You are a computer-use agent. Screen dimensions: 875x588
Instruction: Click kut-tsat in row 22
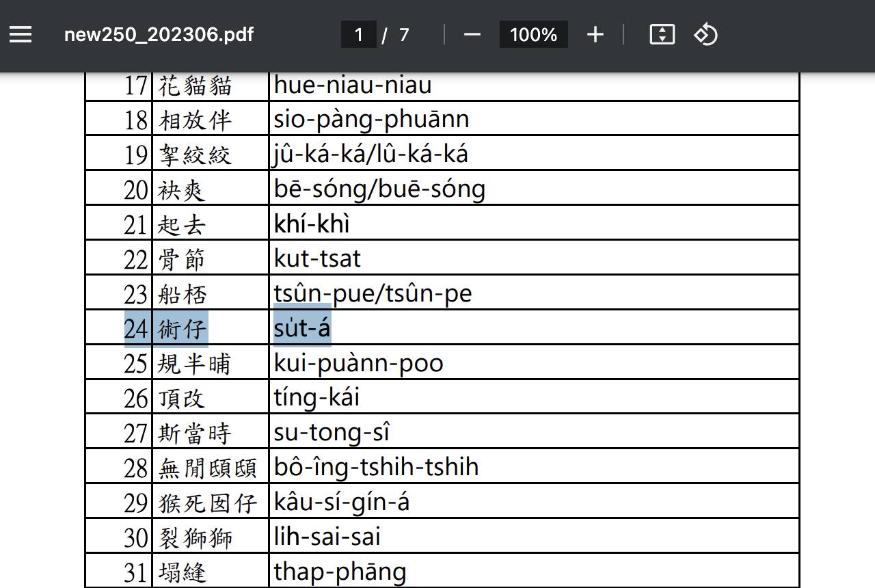pos(317,258)
